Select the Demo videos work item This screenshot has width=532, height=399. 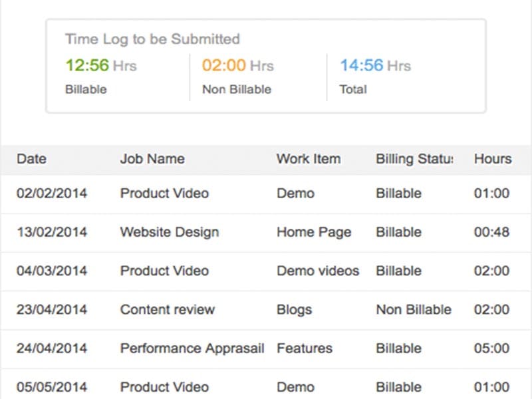coord(318,271)
